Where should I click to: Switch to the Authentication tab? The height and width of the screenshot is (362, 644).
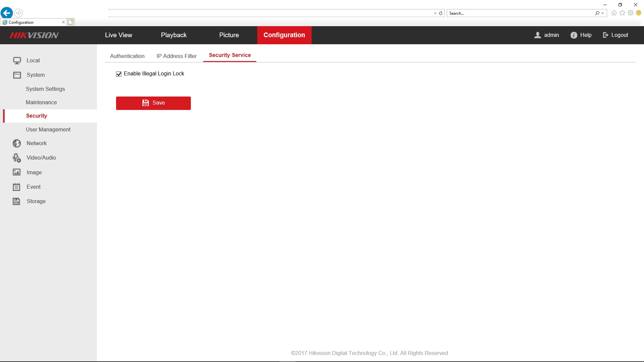127,56
